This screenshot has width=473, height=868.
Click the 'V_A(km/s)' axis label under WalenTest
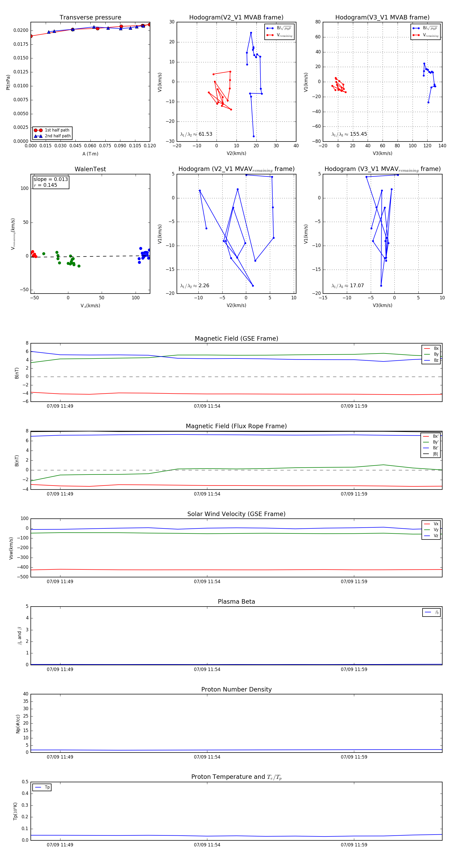click(90, 306)
